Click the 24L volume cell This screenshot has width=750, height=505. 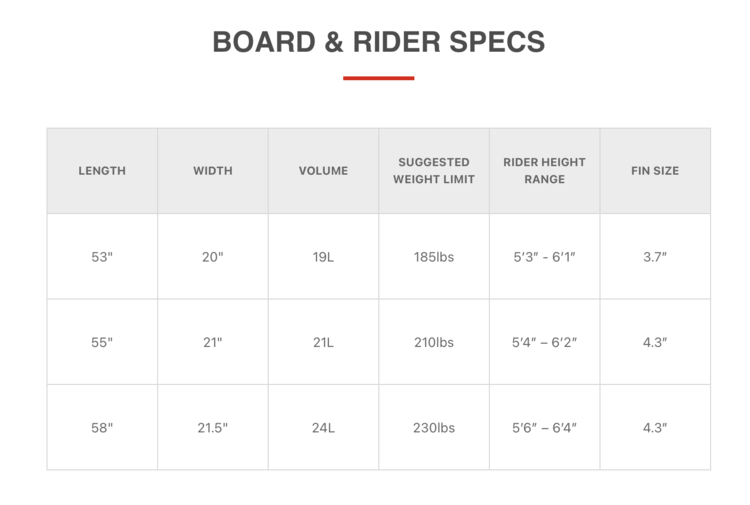pyautogui.click(x=323, y=428)
